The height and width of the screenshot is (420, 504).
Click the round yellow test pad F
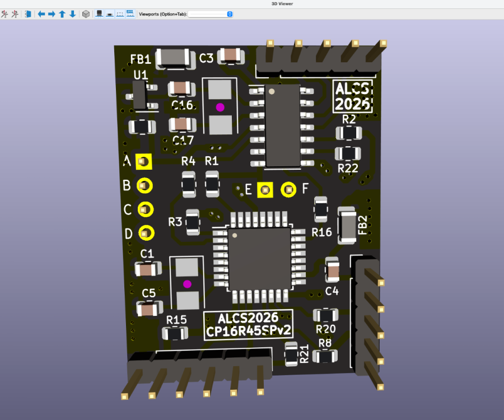coord(288,190)
